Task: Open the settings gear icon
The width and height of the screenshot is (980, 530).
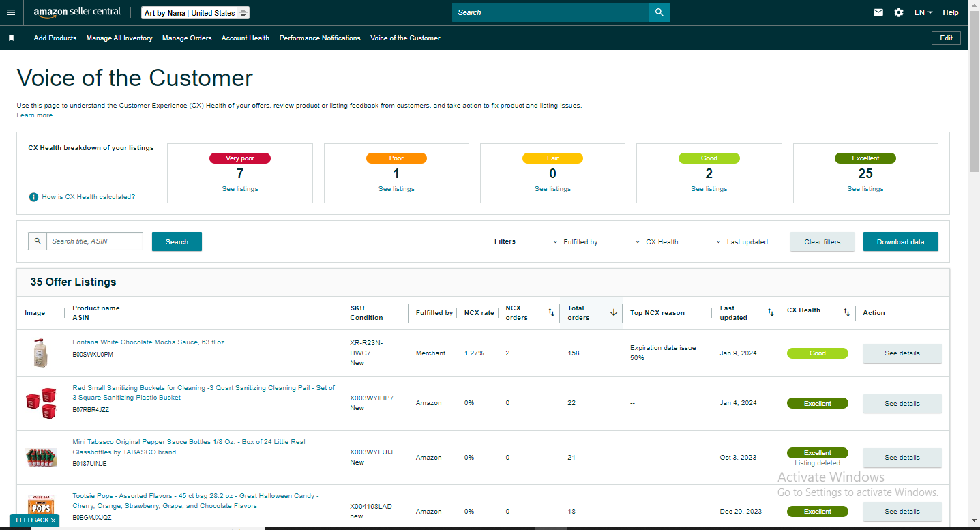Action: pyautogui.click(x=899, y=12)
